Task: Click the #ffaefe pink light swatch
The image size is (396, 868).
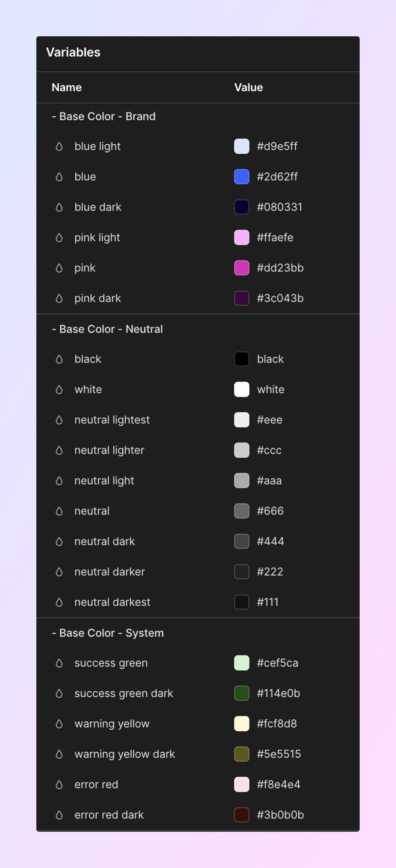Action: (242, 238)
